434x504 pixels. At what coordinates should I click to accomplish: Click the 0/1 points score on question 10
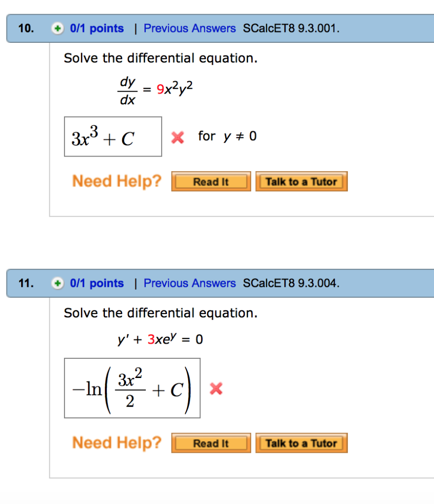click(97, 29)
